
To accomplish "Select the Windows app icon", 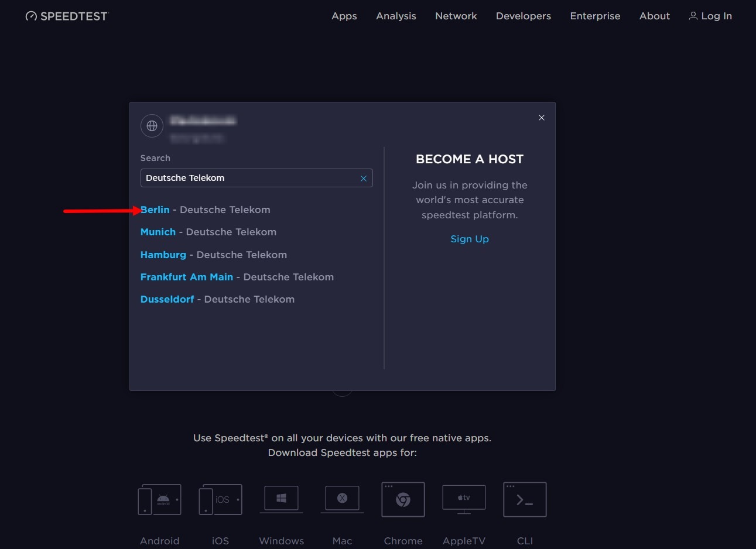I will (x=281, y=499).
